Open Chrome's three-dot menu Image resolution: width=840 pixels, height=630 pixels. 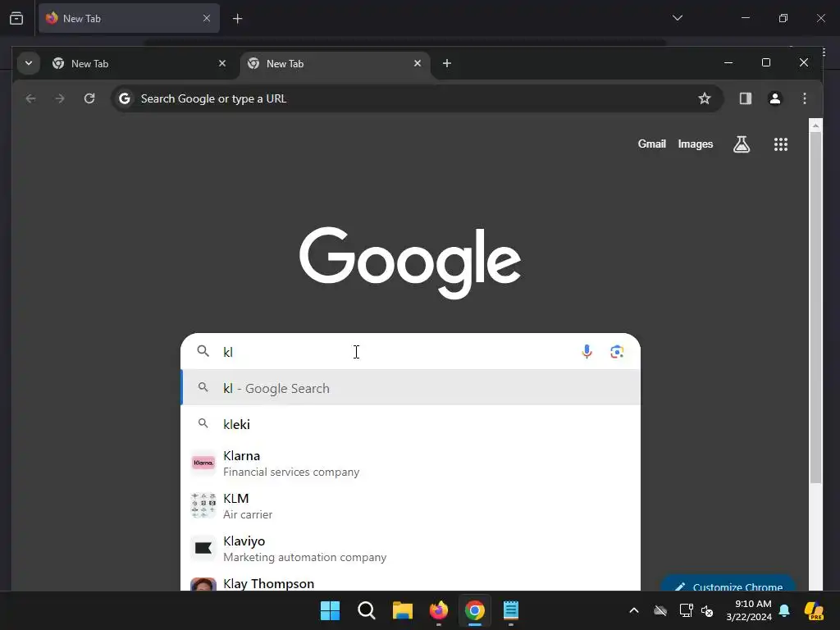point(804,98)
